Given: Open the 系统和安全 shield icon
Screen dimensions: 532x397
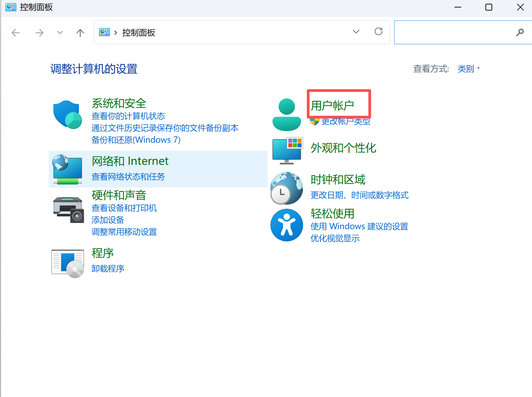Looking at the screenshot, I should click(x=67, y=115).
